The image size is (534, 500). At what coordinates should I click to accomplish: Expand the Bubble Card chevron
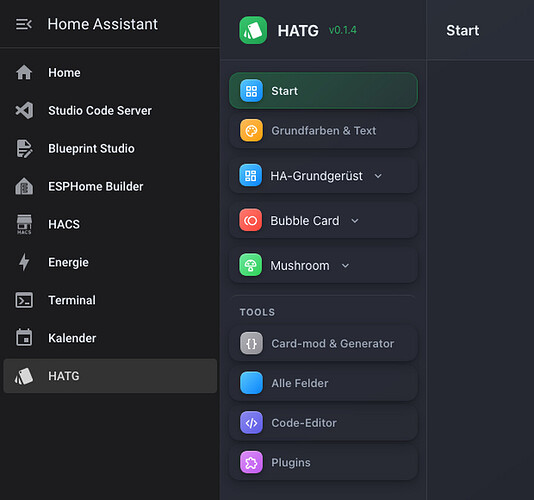[x=355, y=221]
